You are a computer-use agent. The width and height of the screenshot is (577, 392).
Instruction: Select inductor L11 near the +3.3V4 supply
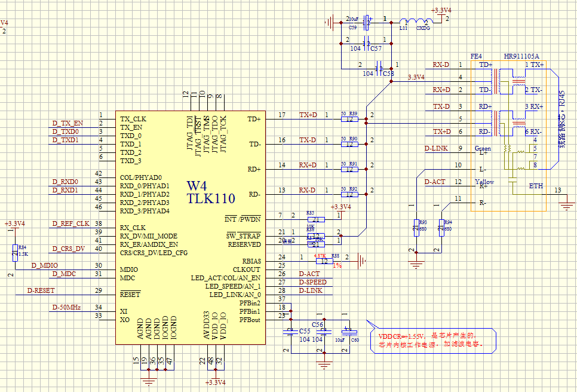click(x=416, y=22)
